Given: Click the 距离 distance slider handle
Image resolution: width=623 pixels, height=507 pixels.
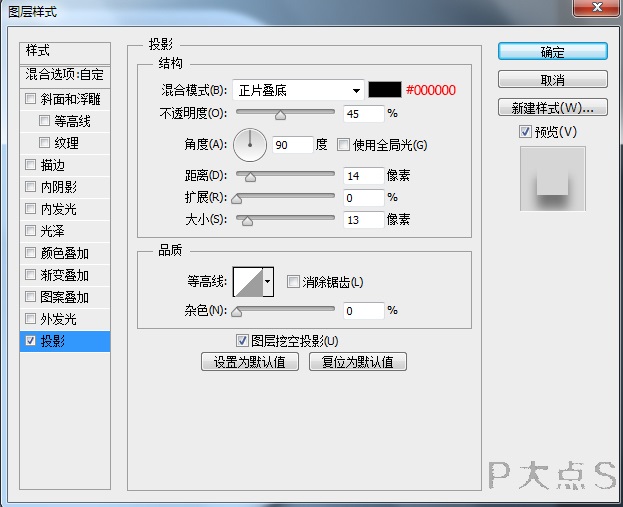Looking at the screenshot, I should 250,177.
